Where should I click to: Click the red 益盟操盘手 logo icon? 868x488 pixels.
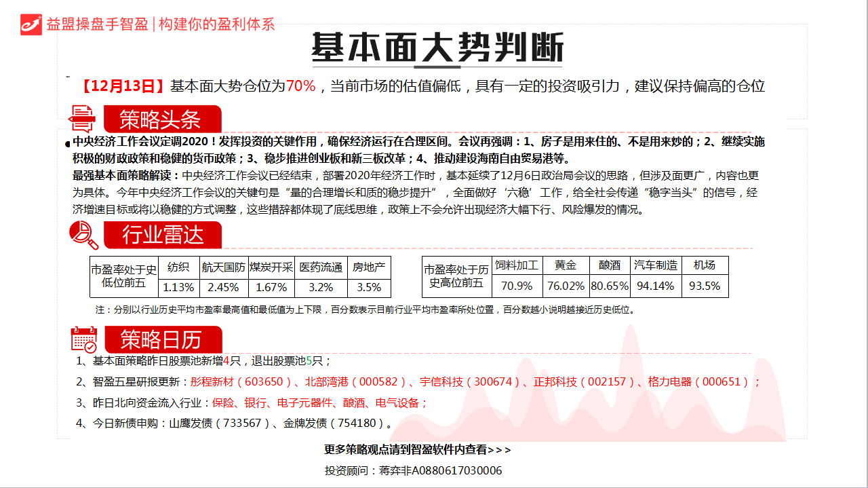coord(31,24)
